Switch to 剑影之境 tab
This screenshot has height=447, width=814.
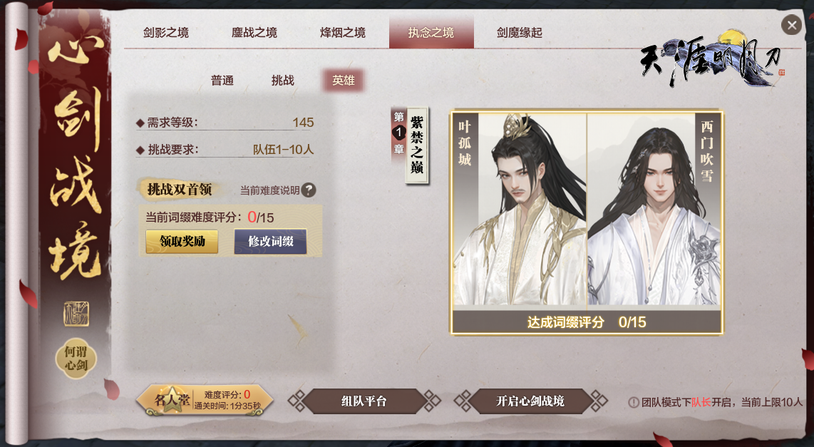coord(166,33)
